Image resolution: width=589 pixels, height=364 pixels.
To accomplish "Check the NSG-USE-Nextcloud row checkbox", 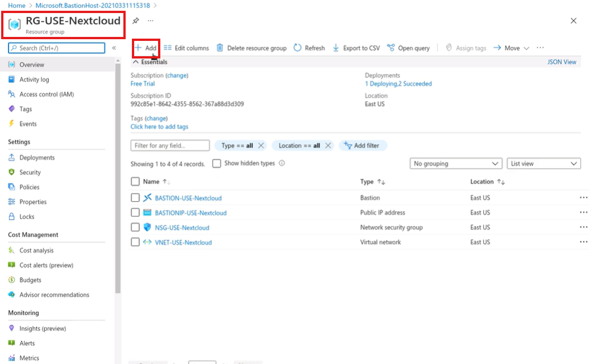I will 135,227.
